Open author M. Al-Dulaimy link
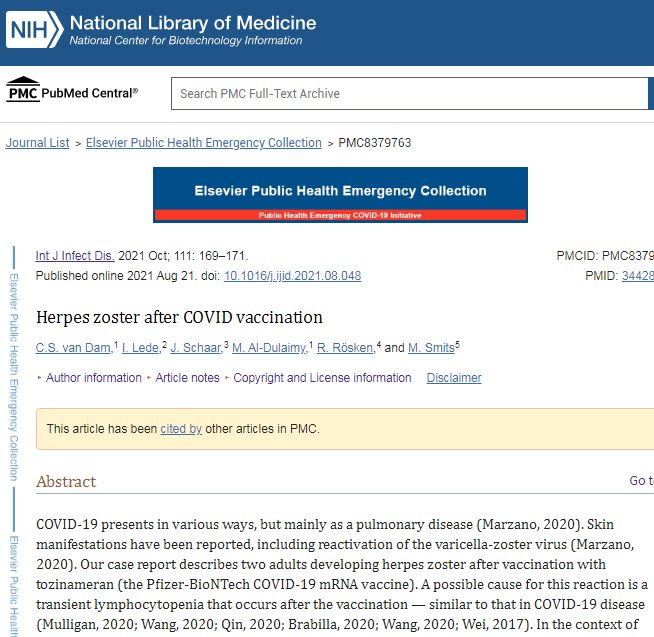This screenshot has height=637, width=654. [270, 348]
